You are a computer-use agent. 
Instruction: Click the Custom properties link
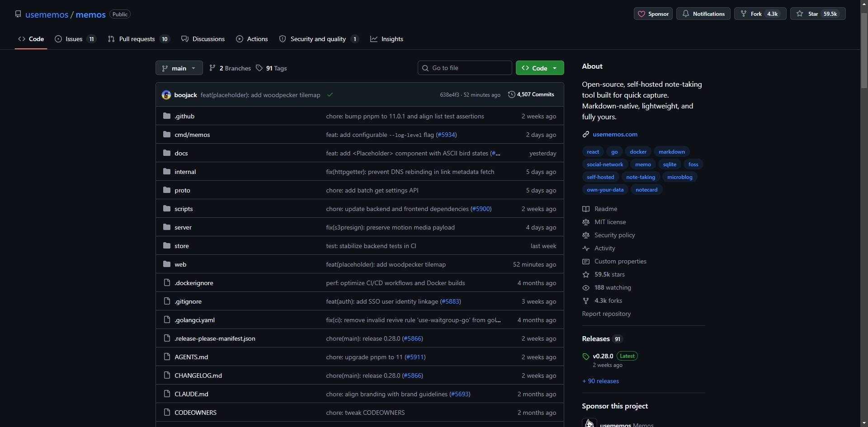(x=620, y=261)
